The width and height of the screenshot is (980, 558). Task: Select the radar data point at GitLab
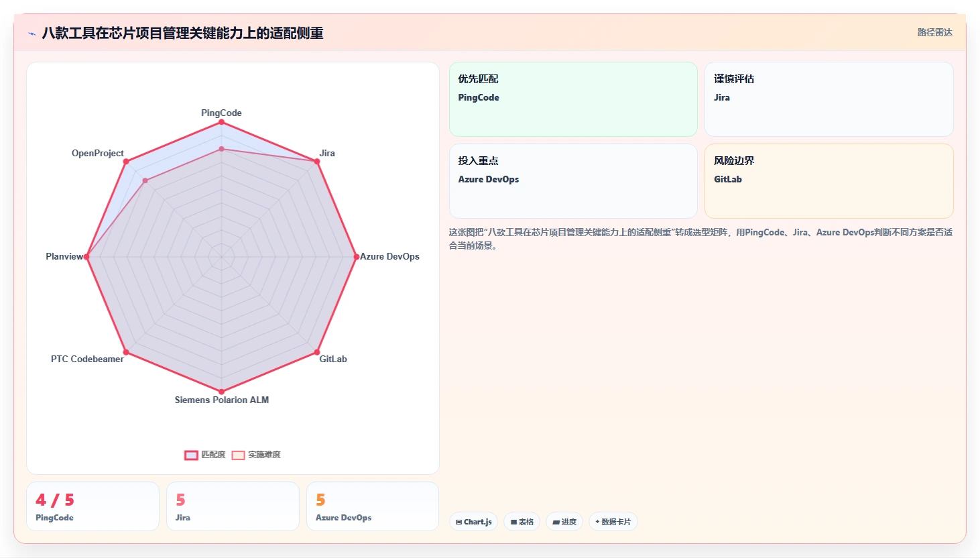(x=317, y=352)
